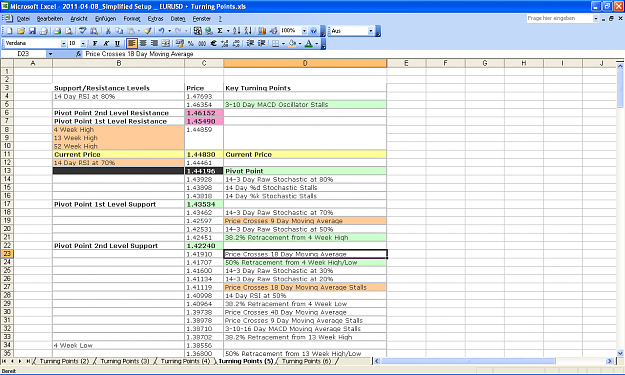Open the Extras menu
625x375 pixels.
click(x=155, y=19)
